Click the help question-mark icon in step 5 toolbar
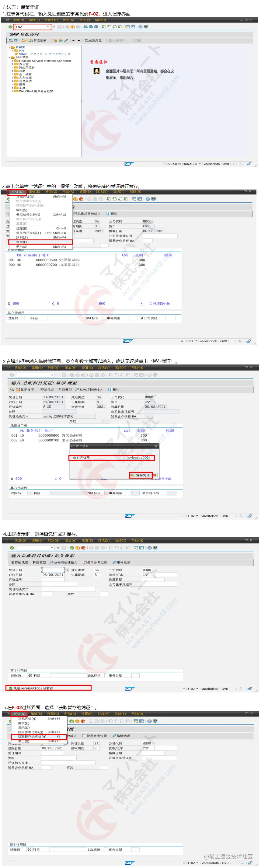The image size is (261, 868). [x=149, y=721]
